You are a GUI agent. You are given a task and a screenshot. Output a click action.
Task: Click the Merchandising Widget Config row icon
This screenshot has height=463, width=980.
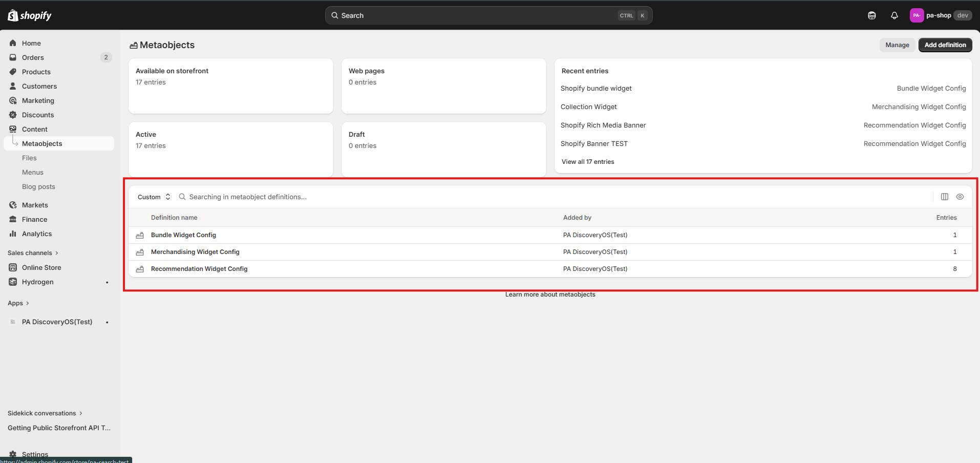point(140,252)
